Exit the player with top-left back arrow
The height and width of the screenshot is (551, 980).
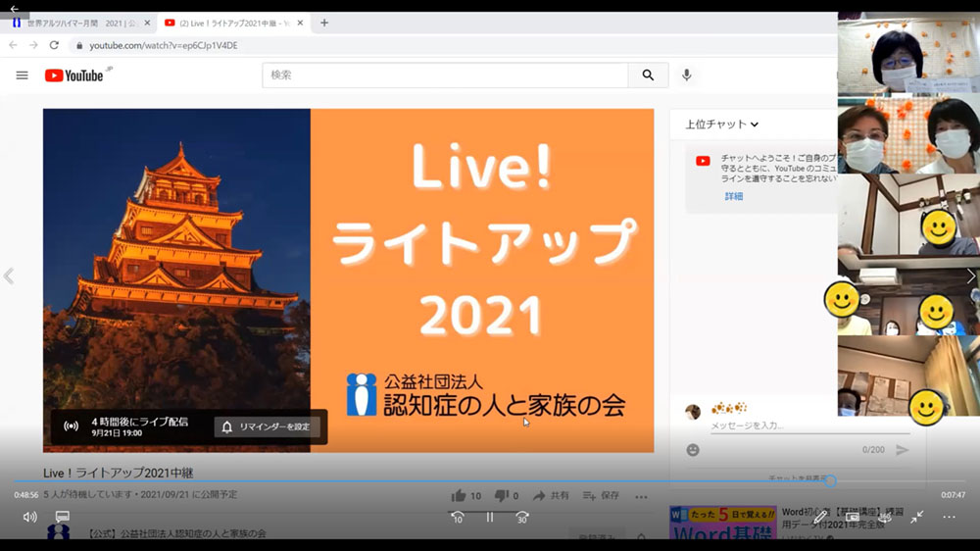pos(15,9)
